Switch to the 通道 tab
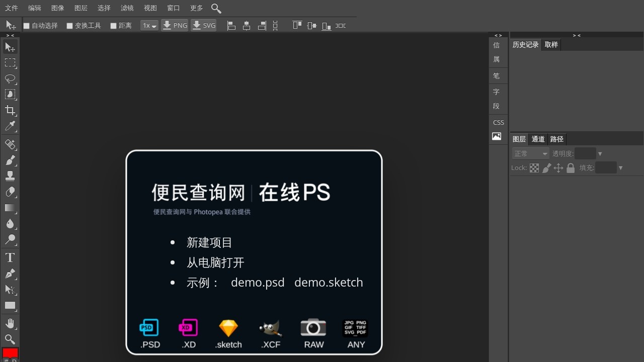 [538, 139]
